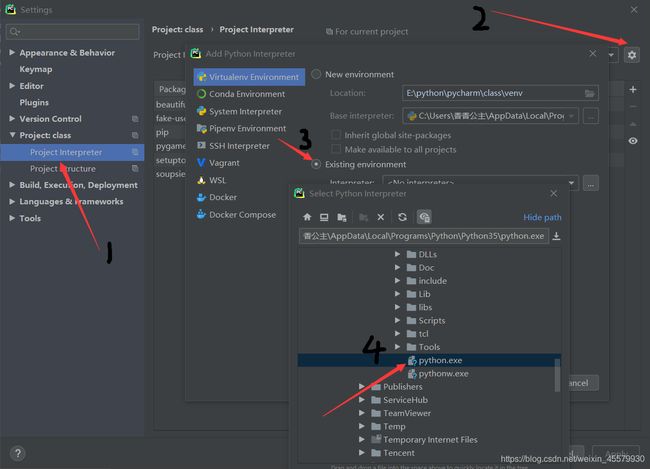Viewport: 650px width, 469px height.
Task: Select the include folder
Action: coord(429,281)
